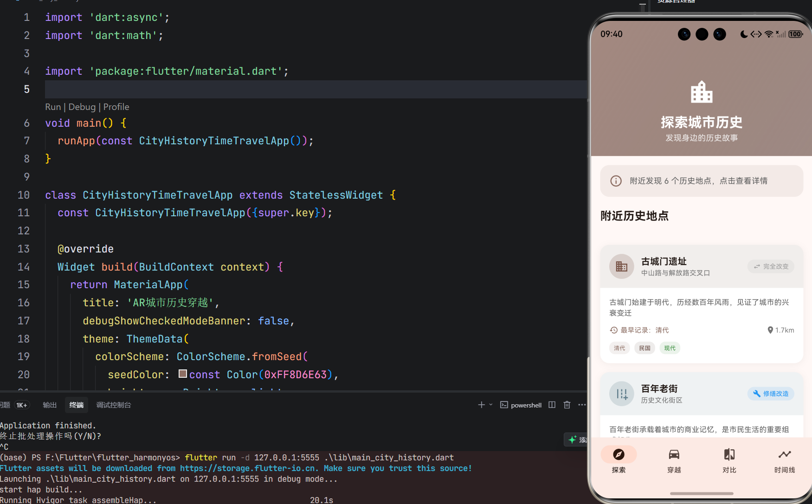Screen dimensions: 812x504
Task: Click the 'Application finished.' terminal line
Action: (x=48, y=426)
